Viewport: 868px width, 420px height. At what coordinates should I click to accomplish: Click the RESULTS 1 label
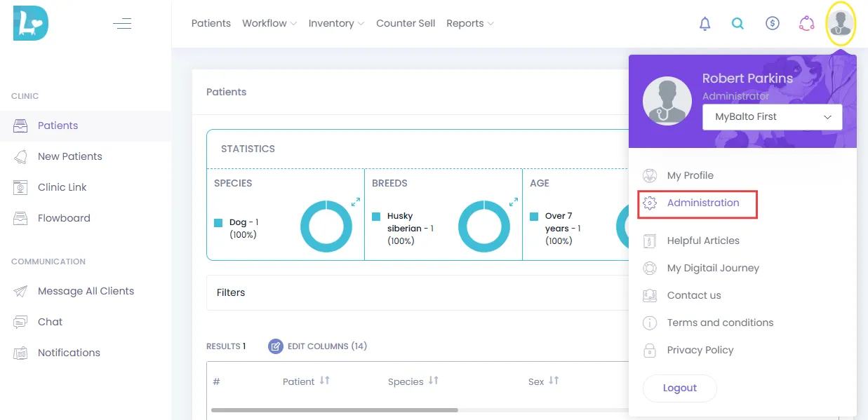click(x=226, y=346)
